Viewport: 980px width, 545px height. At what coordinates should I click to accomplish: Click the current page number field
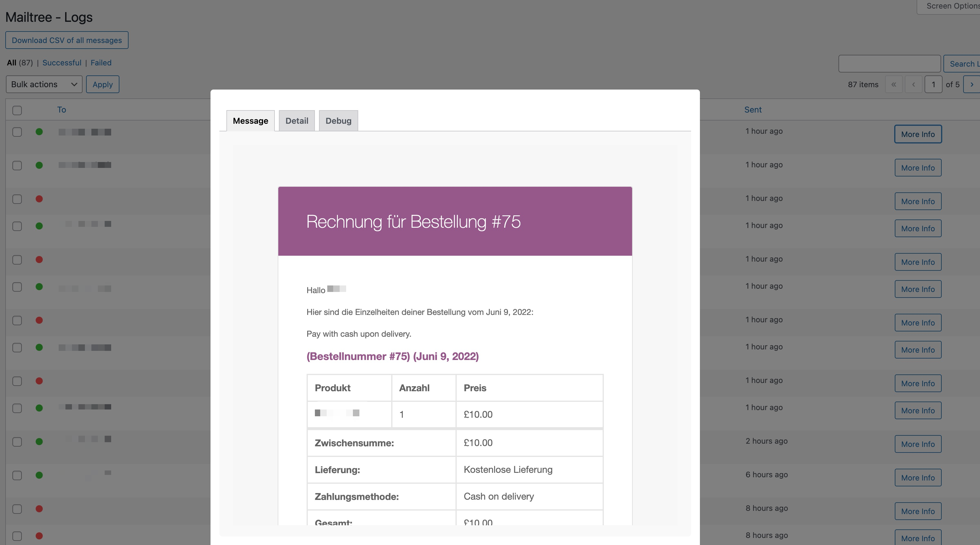[x=933, y=84]
